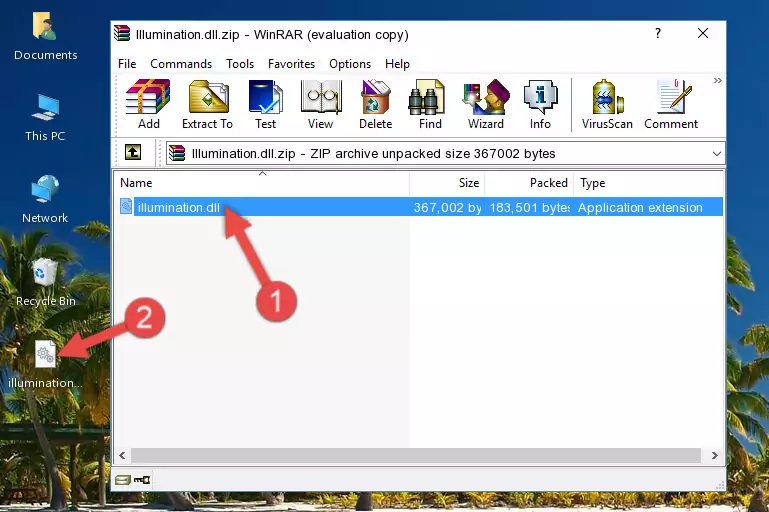The image size is (769, 512).
Task: Sort by the Packed column header
Action: coord(529,183)
